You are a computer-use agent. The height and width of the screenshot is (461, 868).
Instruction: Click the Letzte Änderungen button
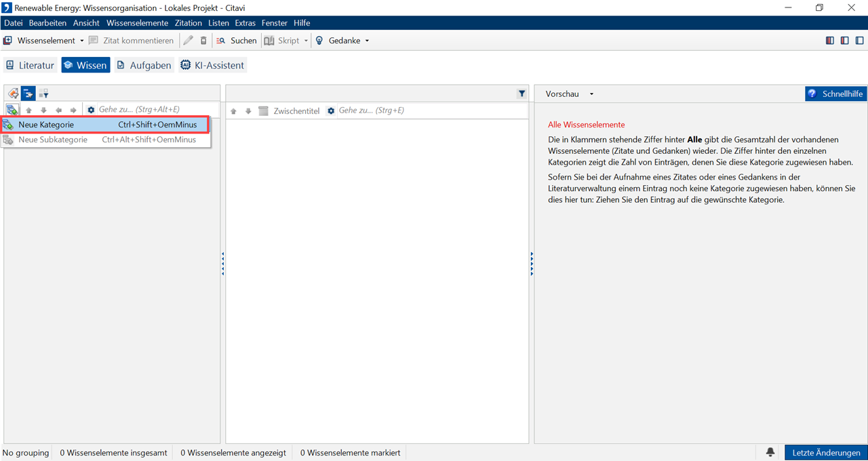pyautogui.click(x=825, y=452)
